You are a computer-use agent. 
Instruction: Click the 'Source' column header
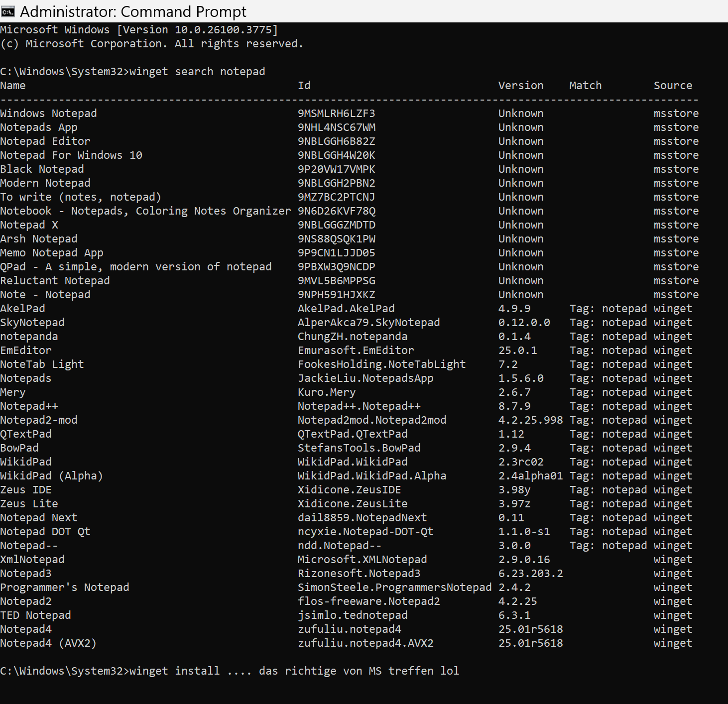673,86
